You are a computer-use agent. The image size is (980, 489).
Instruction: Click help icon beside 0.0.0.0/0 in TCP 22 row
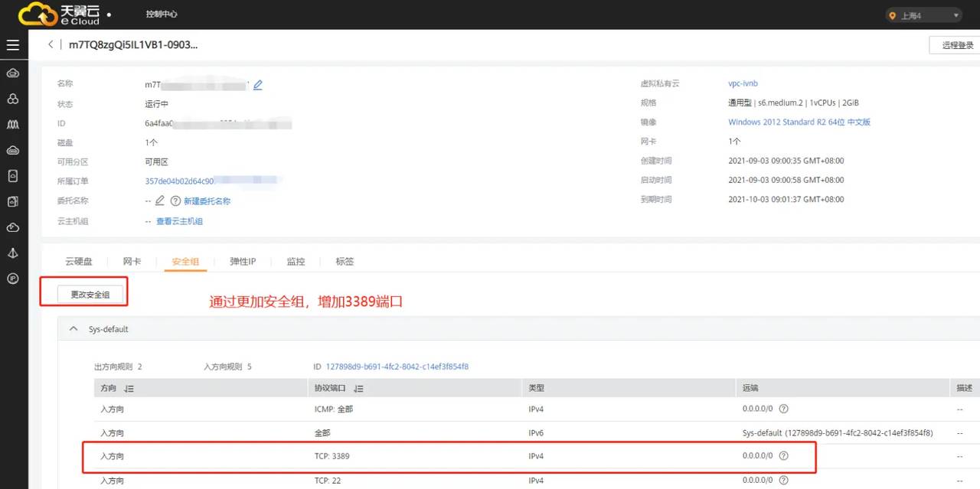[x=783, y=481]
